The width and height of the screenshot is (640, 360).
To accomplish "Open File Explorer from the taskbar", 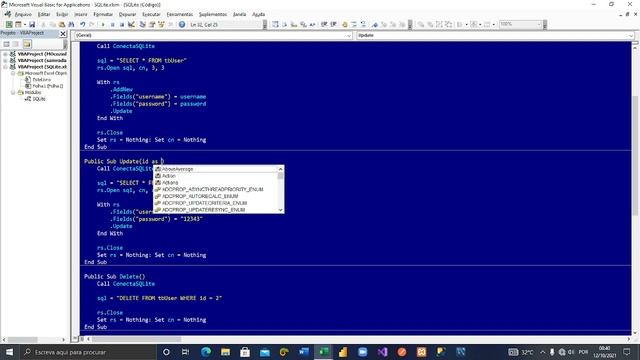I will [225, 352].
